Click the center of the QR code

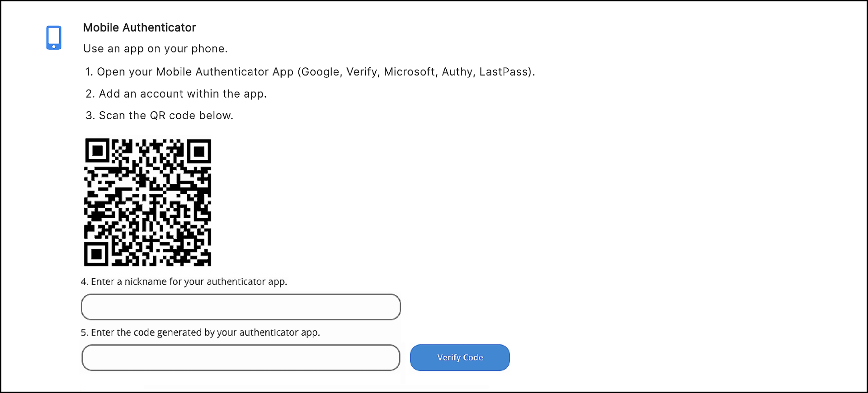(x=147, y=202)
